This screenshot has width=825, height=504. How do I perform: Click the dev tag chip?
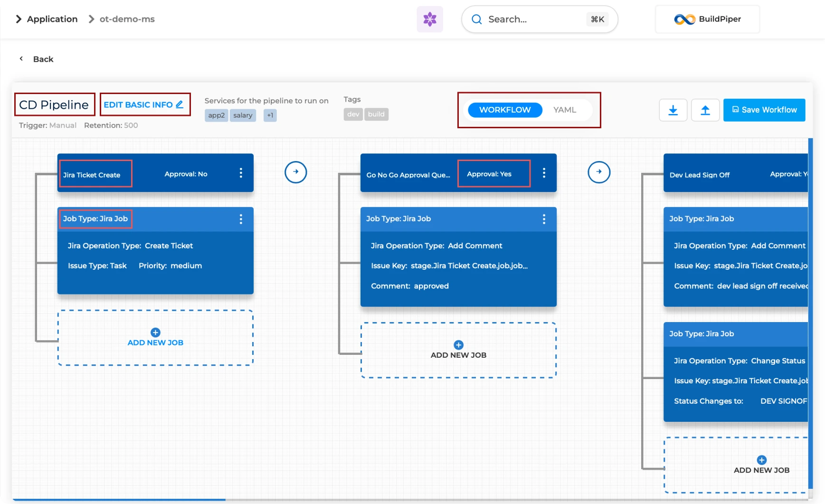tap(353, 114)
